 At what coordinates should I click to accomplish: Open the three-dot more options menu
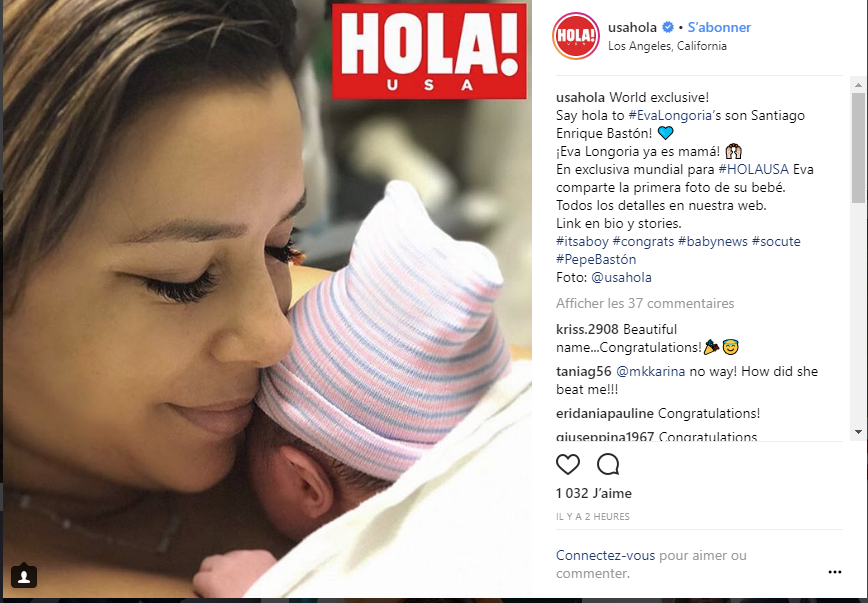[x=835, y=572]
